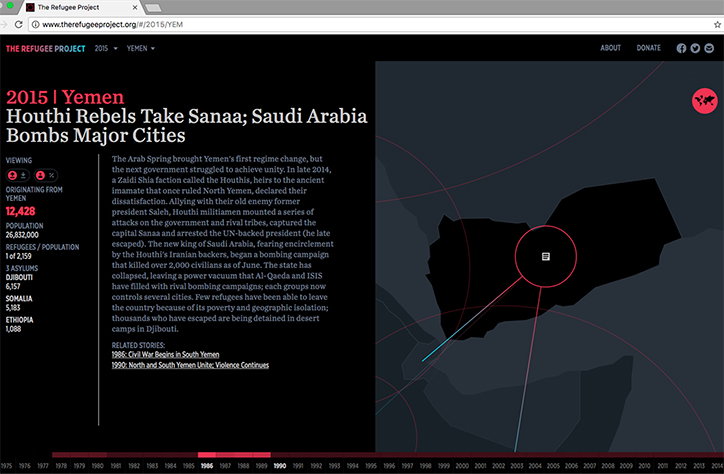The width and height of the screenshot is (724, 474).
Task: Share on Twitter icon
Action: pos(695,48)
